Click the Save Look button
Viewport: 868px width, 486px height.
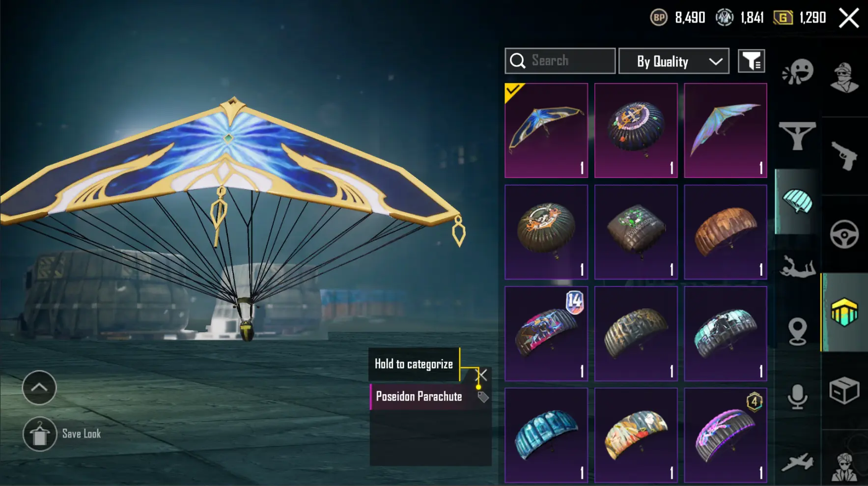pyautogui.click(x=62, y=434)
